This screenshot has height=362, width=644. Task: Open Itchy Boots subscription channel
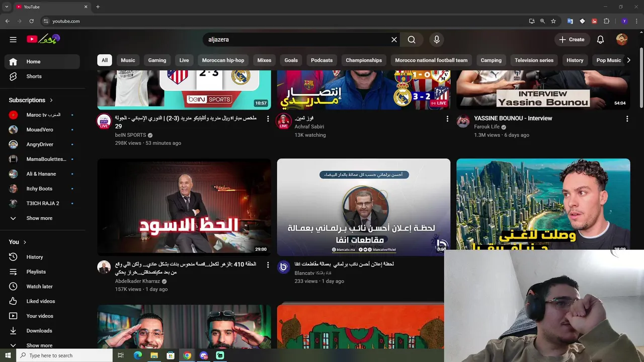[42, 189]
